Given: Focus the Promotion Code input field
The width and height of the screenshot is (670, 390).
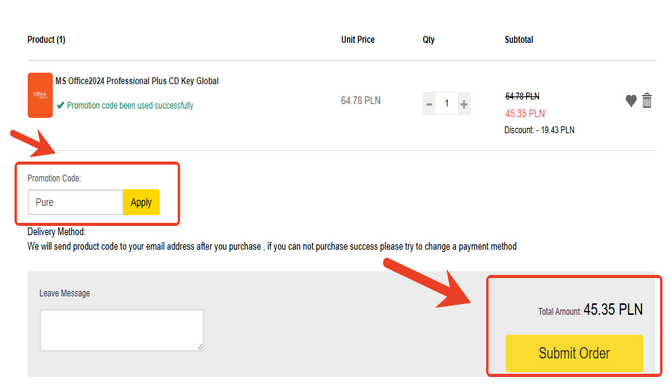Looking at the screenshot, I should tap(76, 202).
